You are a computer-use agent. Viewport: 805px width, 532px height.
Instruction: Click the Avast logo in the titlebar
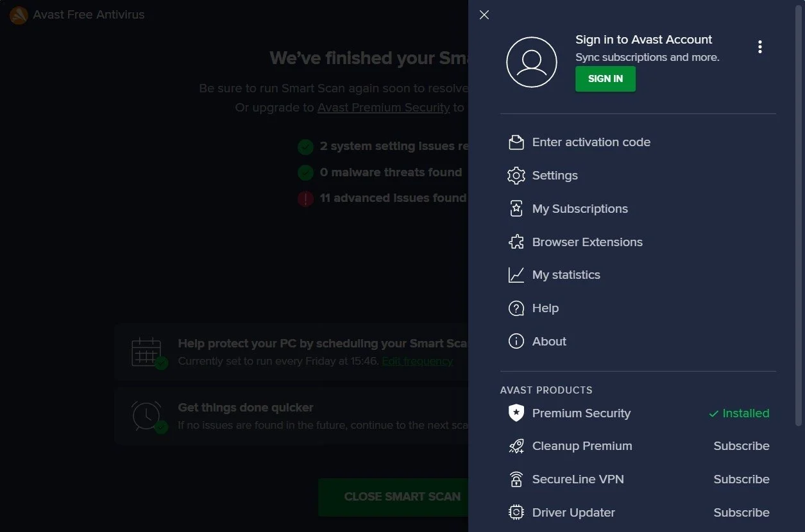(18, 15)
